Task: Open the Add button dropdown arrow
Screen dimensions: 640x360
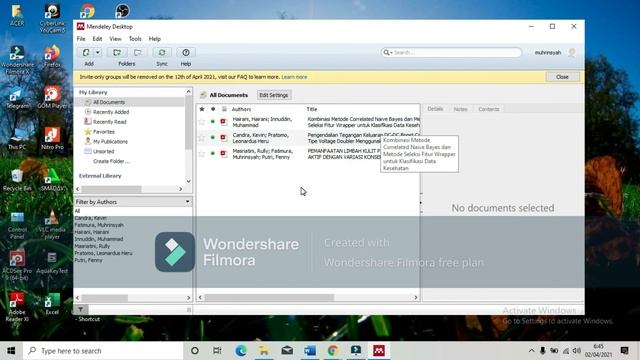Action: pyautogui.click(x=98, y=52)
